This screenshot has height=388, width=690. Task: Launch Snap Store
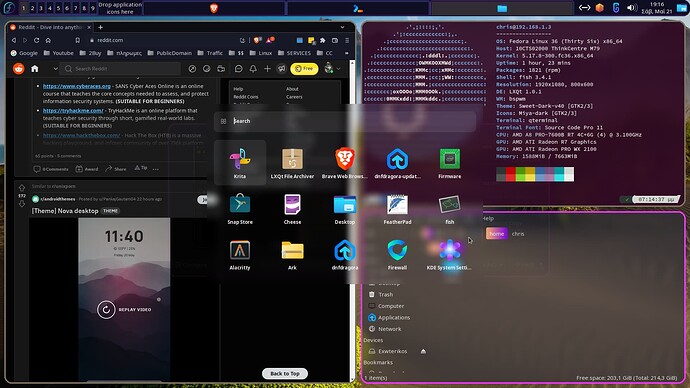[x=240, y=209]
